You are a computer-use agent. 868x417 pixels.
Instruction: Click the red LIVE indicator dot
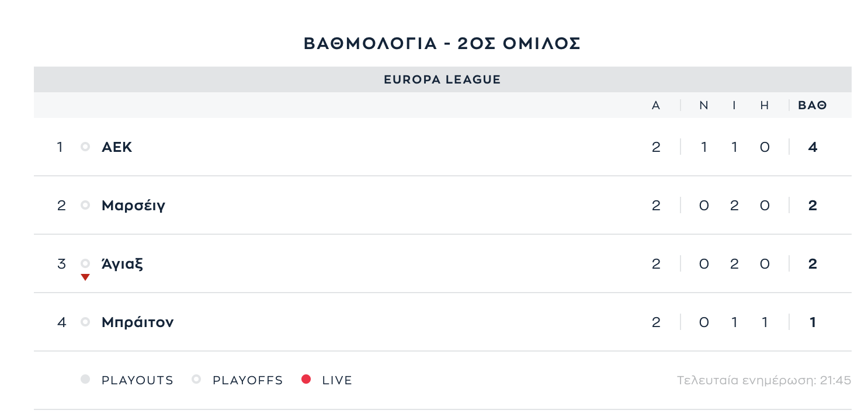pyautogui.click(x=306, y=380)
